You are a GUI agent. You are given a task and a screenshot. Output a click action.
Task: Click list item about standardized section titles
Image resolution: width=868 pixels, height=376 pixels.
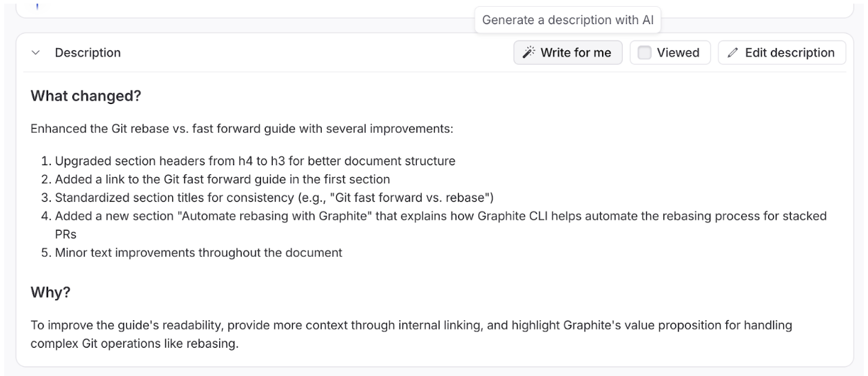click(x=273, y=198)
